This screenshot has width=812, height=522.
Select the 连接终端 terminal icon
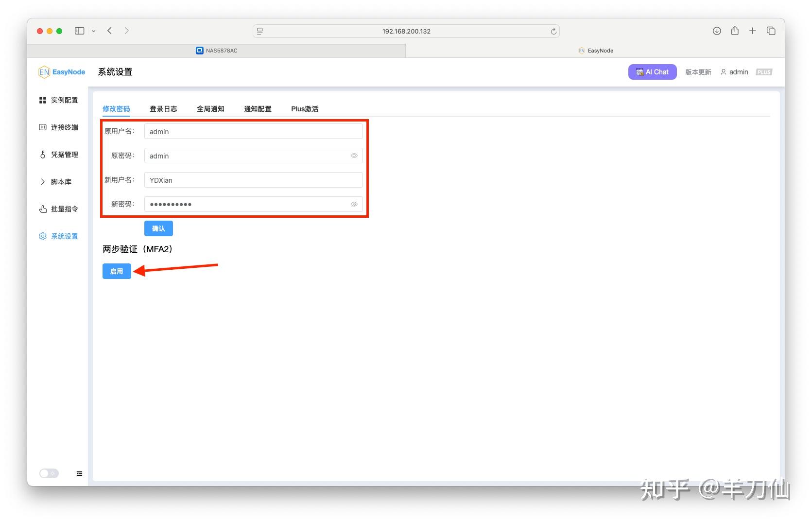point(43,127)
